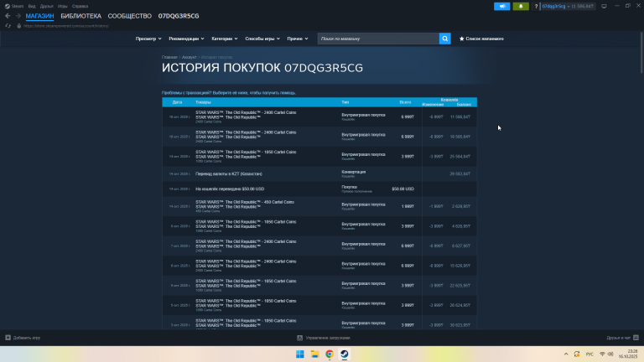The image size is (644, 362).
Task: Open the transaction with balance 4 628,95₸
Action: pos(319,226)
